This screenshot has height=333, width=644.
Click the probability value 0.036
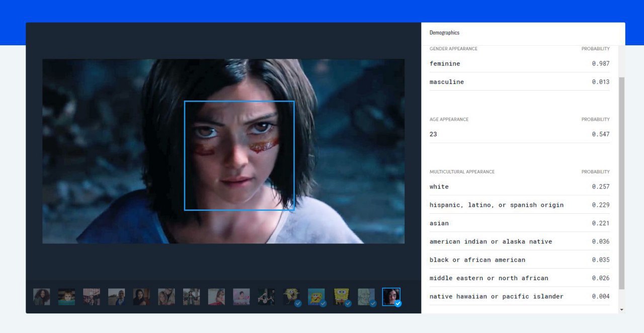[x=601, y=241]
